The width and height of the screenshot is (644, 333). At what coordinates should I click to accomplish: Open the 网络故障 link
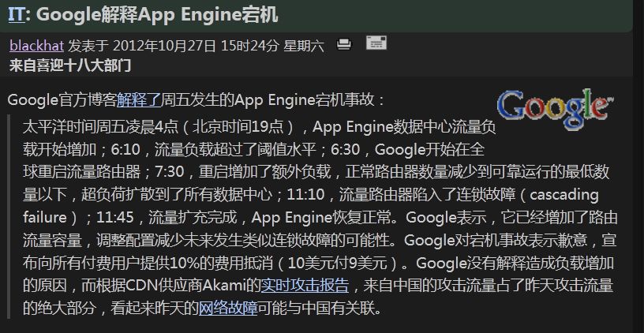[x=228, y=308]
